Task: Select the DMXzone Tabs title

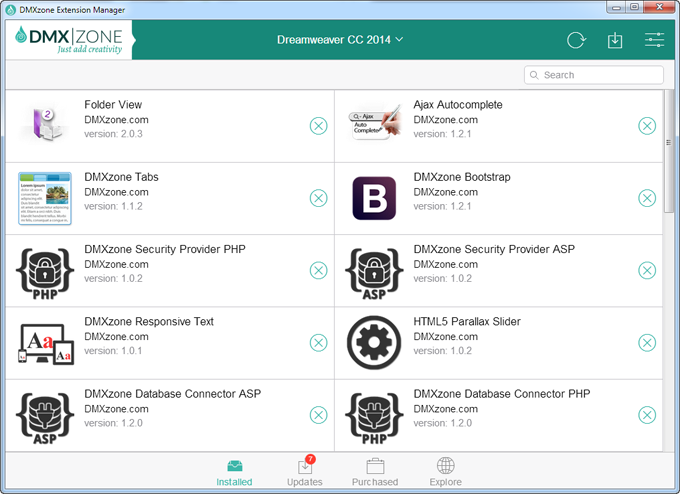Action: tap(121, 177)
